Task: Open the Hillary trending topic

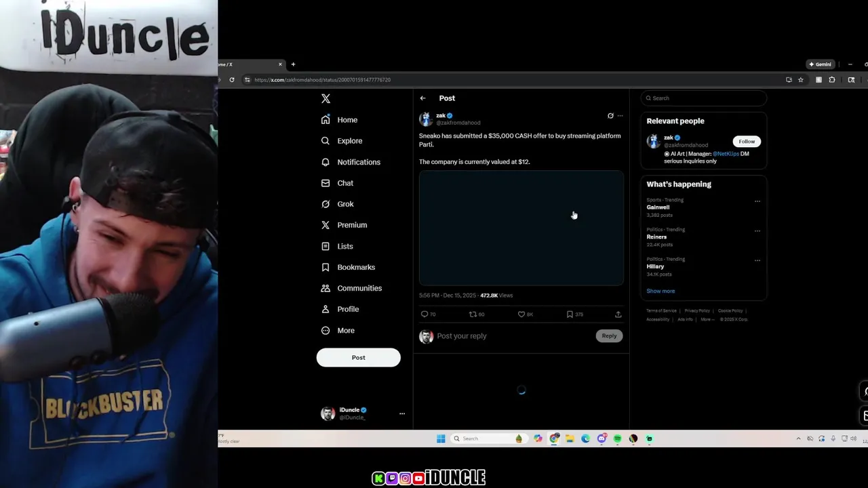Action: [655, 267]
